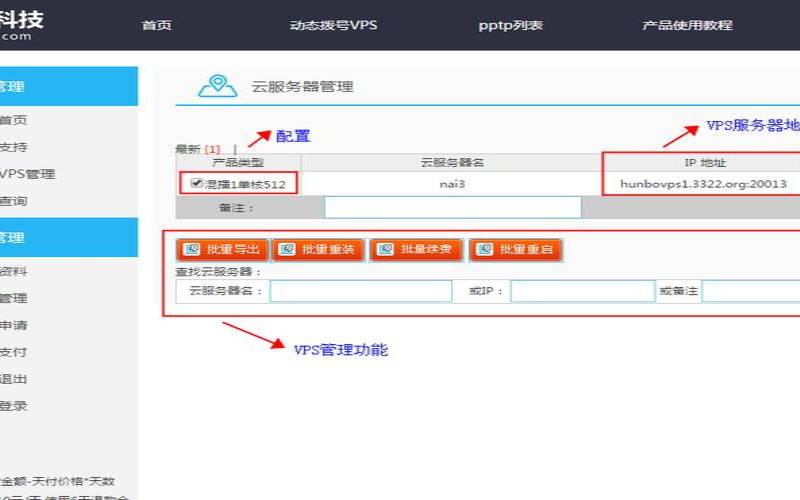800x500 pixels.
Task: Open 首页 in the top navigation bar
Action: pos(157,25)
